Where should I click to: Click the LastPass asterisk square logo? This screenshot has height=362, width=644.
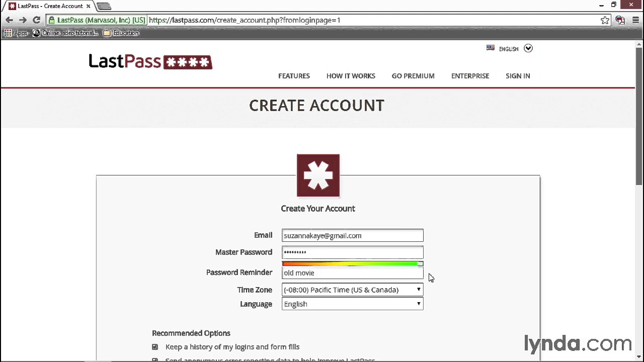pos(318,175)
